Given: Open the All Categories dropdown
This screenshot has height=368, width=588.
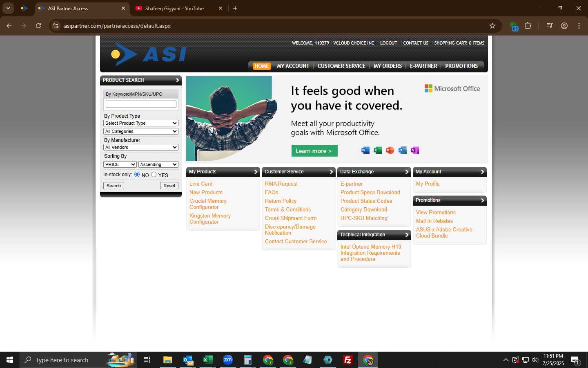Looking at the screenshot, I should (141, 131).
